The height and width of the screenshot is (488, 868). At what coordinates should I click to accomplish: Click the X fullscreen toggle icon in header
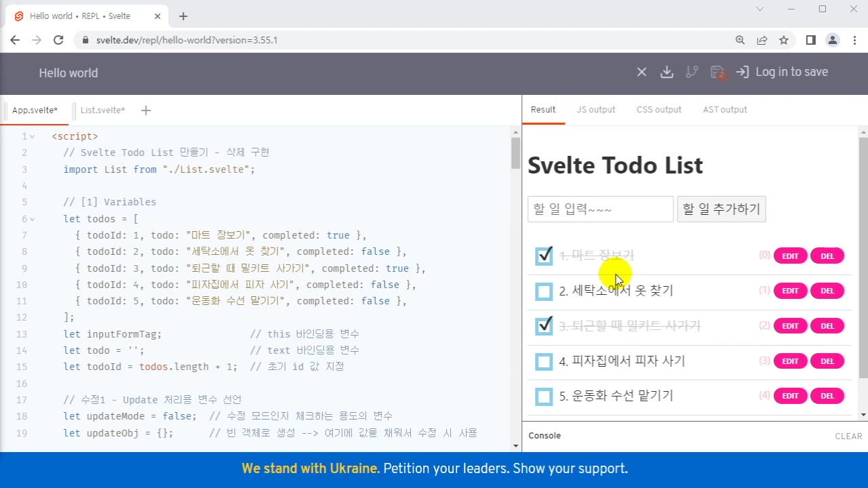click(642, 73)
